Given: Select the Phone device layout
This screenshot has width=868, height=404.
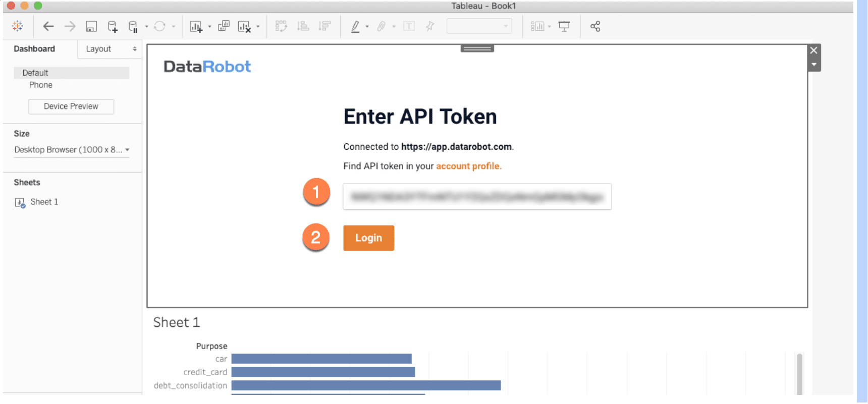Looking at the screenshot, I should click(41, 85).
